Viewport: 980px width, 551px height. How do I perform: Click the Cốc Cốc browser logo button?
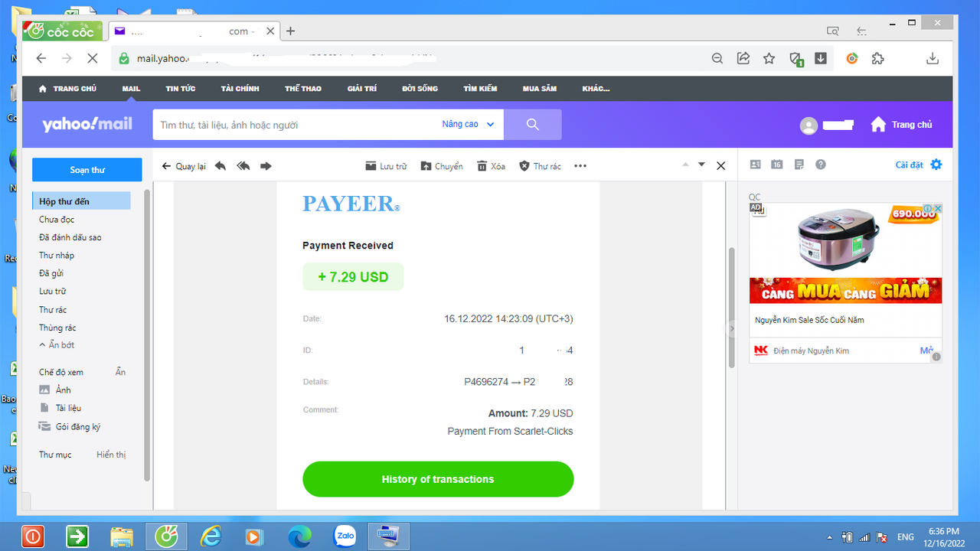61,31
